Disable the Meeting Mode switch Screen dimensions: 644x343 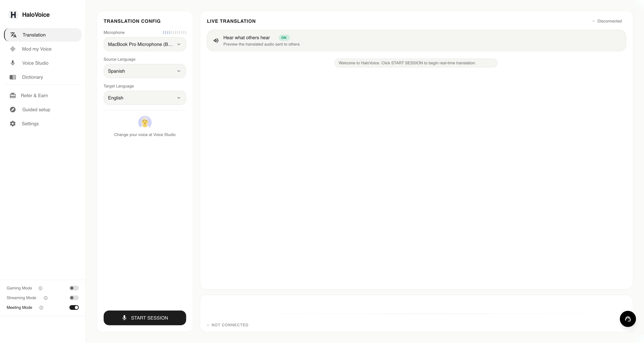(x=74, y=307)
